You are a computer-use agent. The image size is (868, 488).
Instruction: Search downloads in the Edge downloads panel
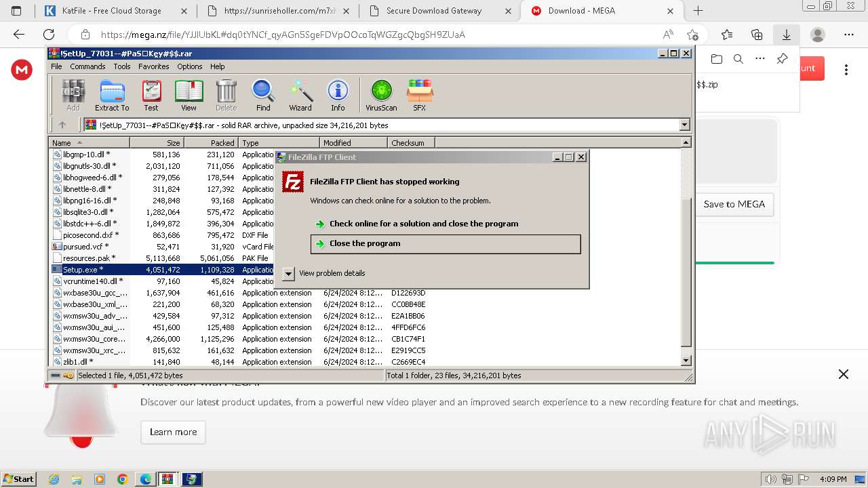pyautogui.click(x=738, y=59)
